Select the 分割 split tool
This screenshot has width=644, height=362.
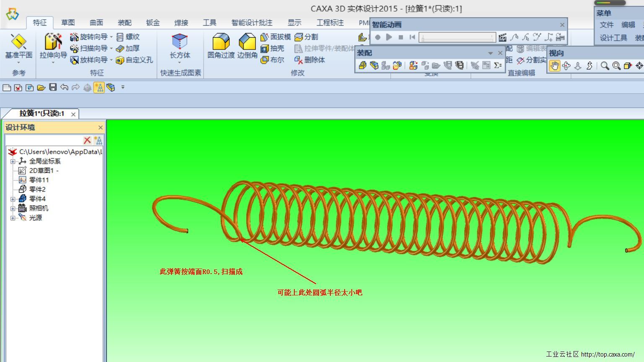[x=306, y=37]
